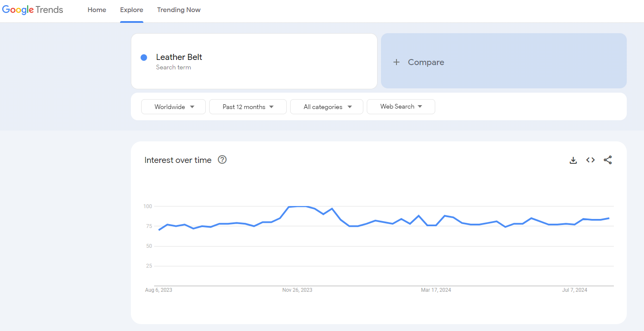Image resolution: width=644 pixels, height=331 pixels.
Task: Click the Nov 26, 2023 axis label
Action: tap(297, 290)
